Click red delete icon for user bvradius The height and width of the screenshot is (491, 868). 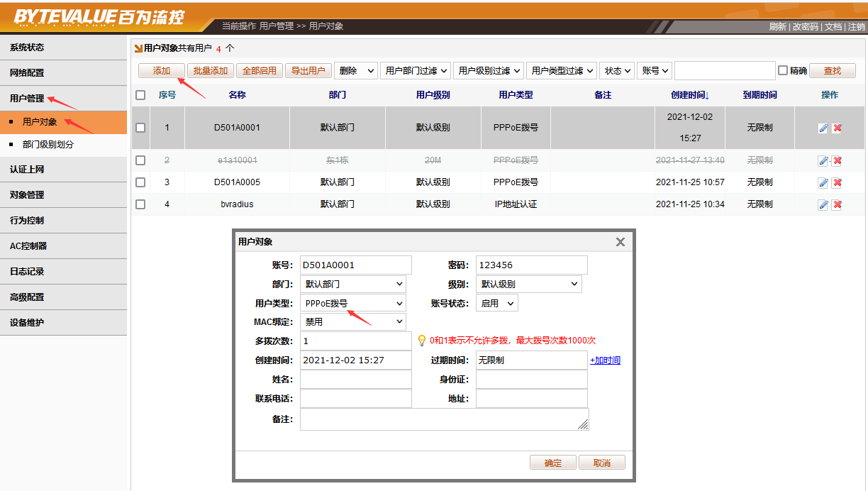pyautogui.click(x=837, y=204)
